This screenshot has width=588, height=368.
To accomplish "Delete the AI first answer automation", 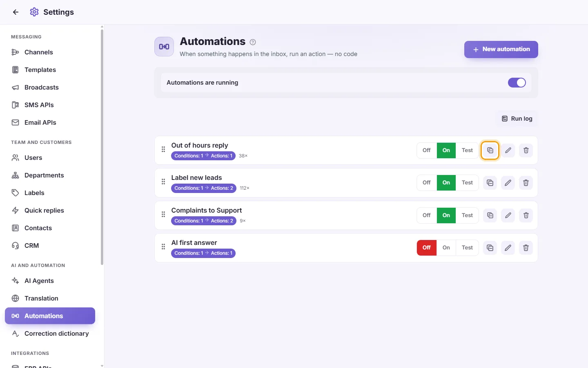I will pos(526,248).
